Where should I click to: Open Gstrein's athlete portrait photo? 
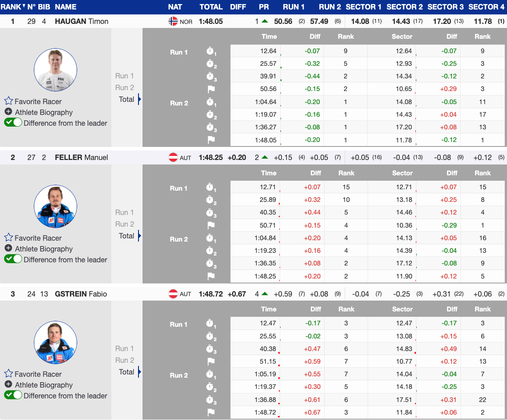tap(55, 342)
